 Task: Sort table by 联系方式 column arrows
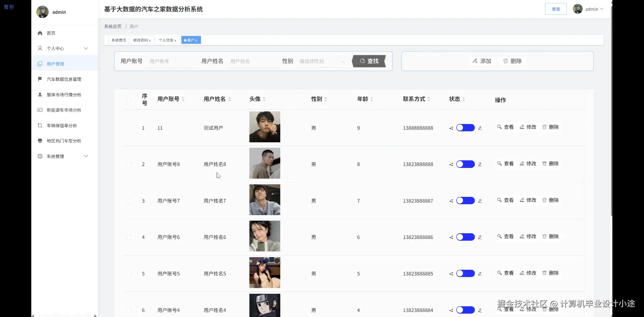click(429, 99)
